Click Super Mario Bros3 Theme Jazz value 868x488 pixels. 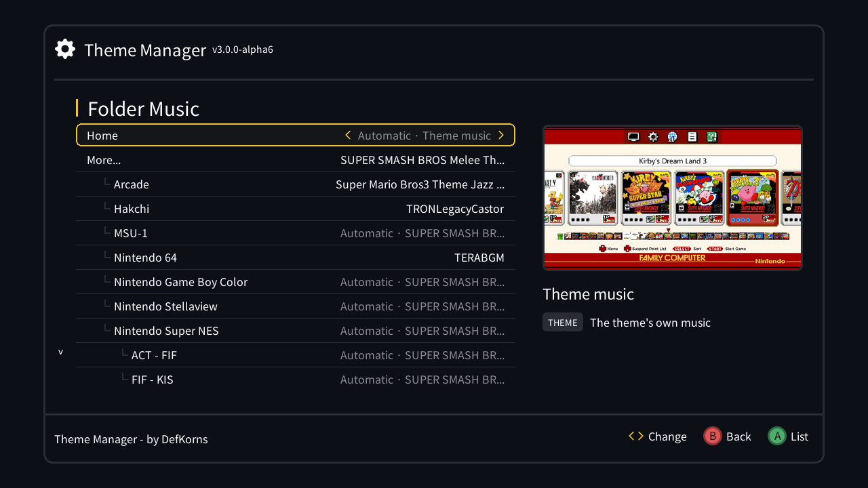[420, 184]
